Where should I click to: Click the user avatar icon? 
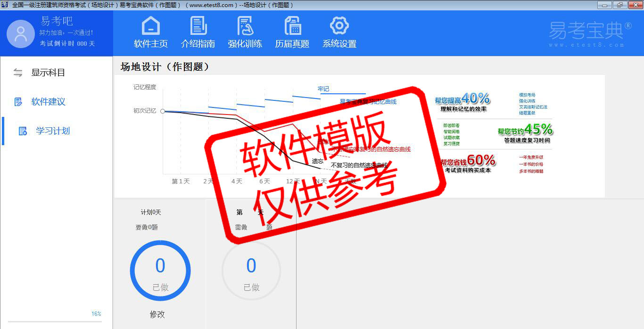click(x=20, y=34)
